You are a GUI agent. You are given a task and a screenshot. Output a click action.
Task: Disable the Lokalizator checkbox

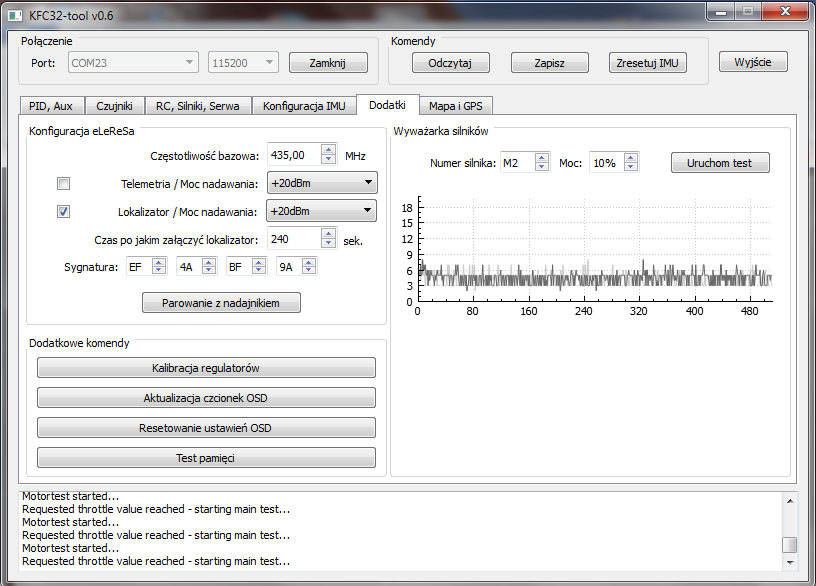point(64,211)
